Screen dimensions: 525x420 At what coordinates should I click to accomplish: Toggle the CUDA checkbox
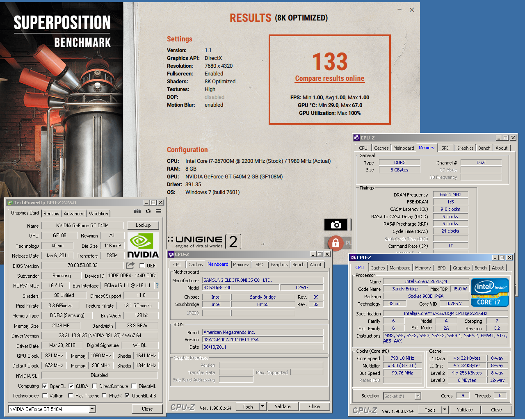pos(71,386)
